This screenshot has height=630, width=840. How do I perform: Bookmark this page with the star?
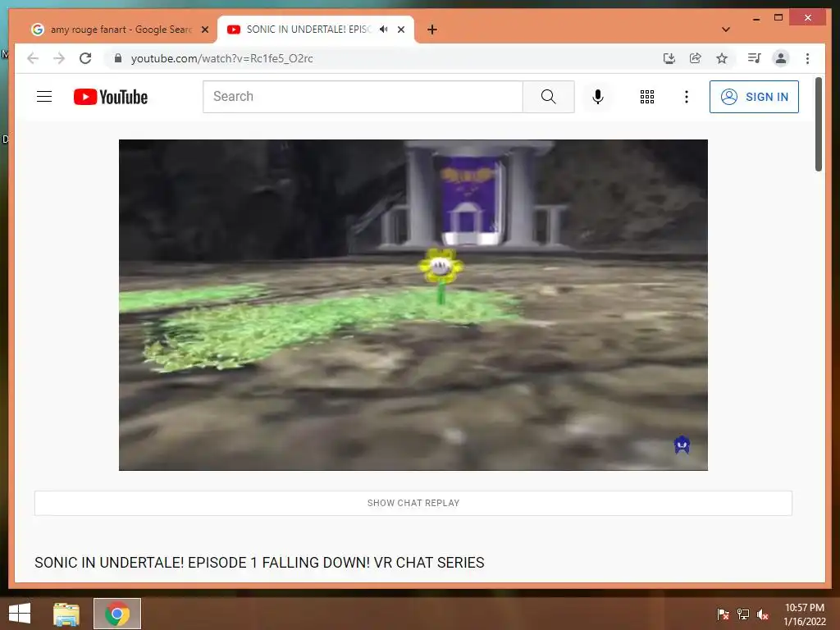coord(722,58)
